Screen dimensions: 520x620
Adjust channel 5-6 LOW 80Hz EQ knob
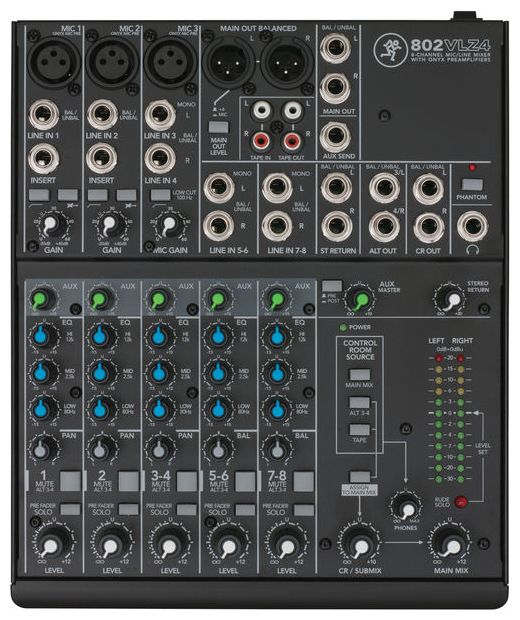(x=218, y=409)
